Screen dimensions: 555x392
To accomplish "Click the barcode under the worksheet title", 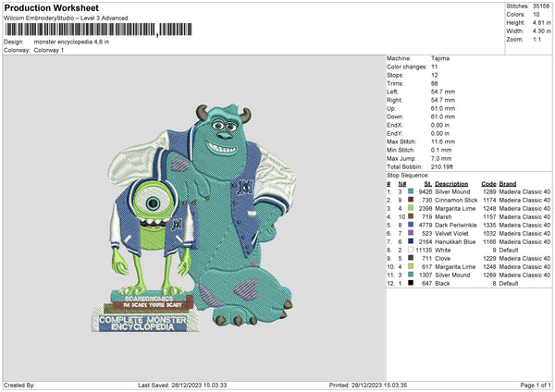I will coord(98,30).
